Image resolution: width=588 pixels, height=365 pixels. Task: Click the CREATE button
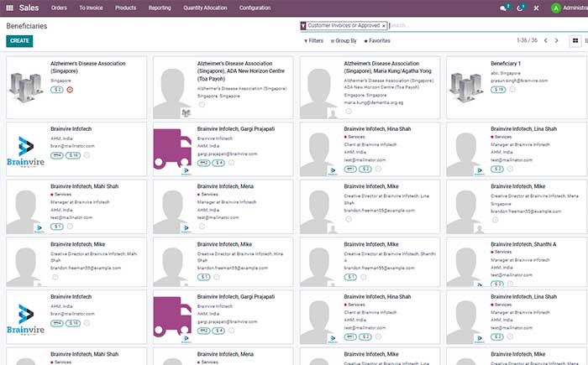(19, 41)
